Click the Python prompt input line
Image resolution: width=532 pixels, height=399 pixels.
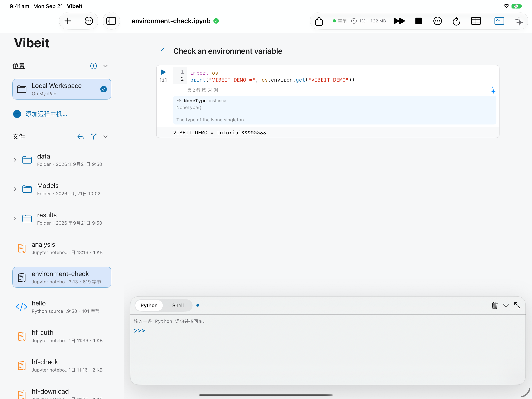(x=327, y=331)
